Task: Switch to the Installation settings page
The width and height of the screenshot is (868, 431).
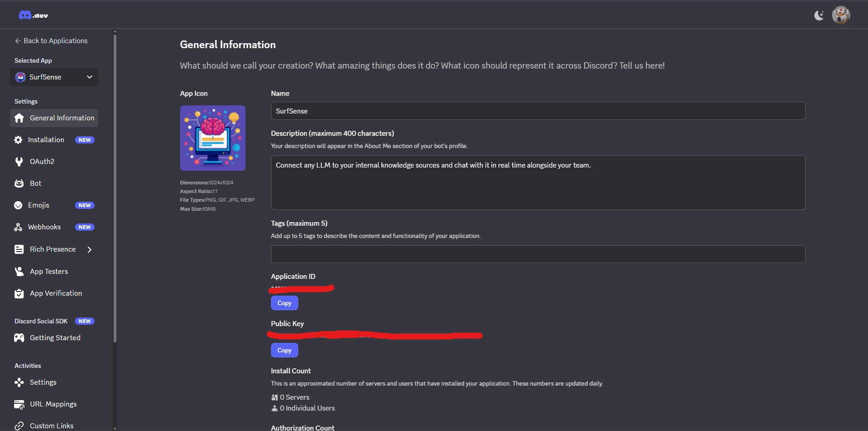Action: pos(46,139)
